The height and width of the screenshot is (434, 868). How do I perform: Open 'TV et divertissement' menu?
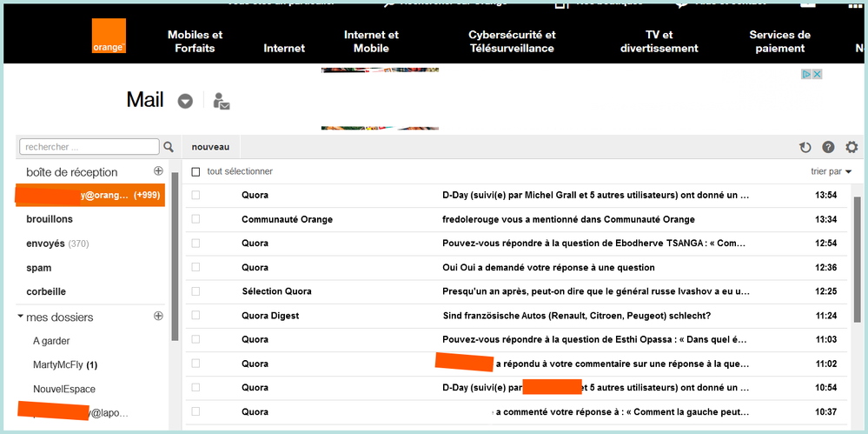(659, 42)
